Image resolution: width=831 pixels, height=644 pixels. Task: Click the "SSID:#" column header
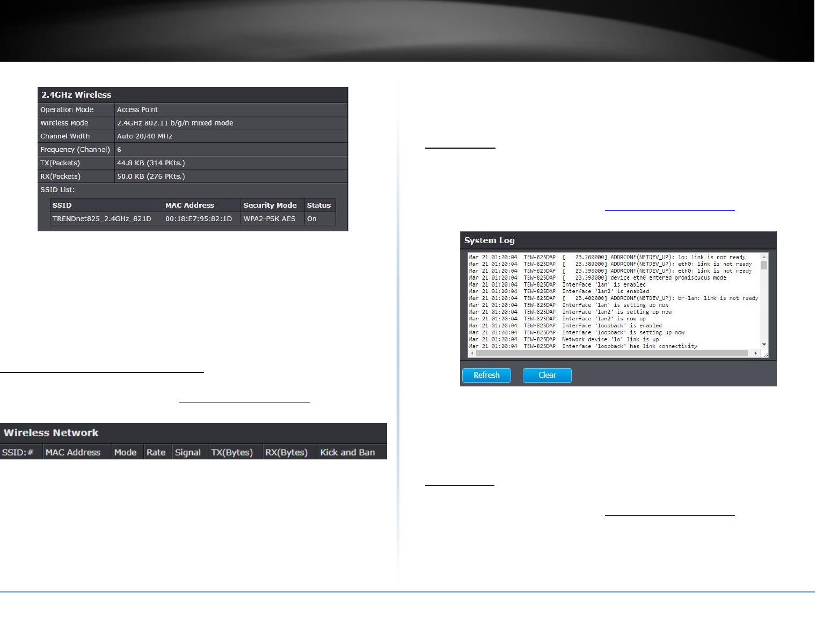click(21, 452)
